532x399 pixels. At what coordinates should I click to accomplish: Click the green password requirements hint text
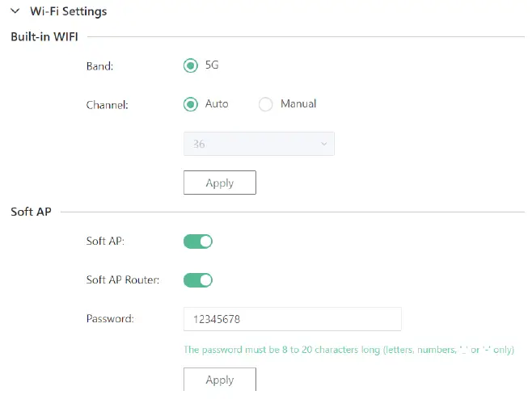click(348, 351)
